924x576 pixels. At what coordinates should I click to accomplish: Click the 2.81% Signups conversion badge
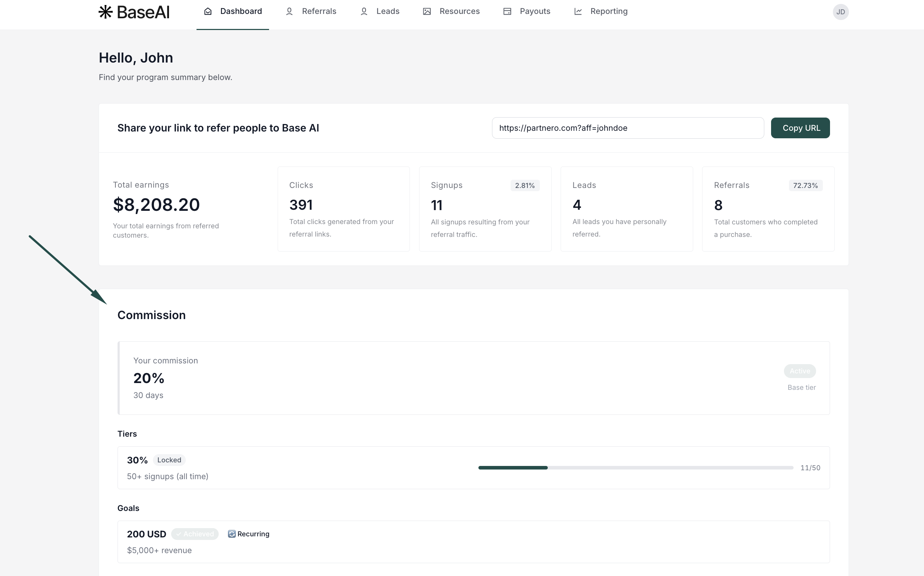[525, 185]
